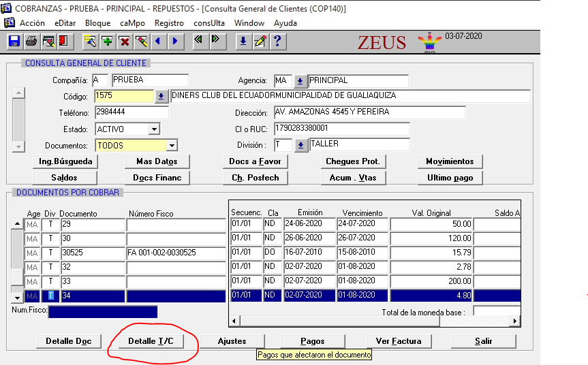Open the Código list of values button
This screenshot has height=365, width=588.
pyautogui.click(x=161, y=96)
